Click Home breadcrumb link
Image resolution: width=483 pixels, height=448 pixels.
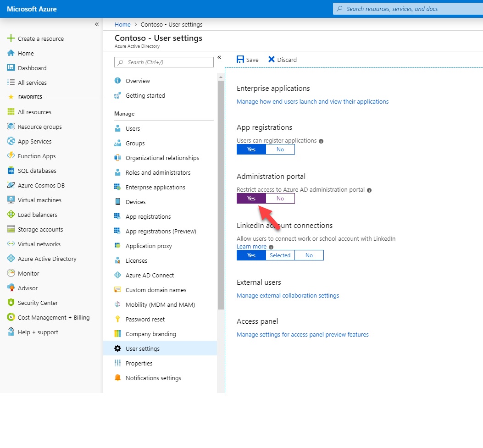pos(122,25)
